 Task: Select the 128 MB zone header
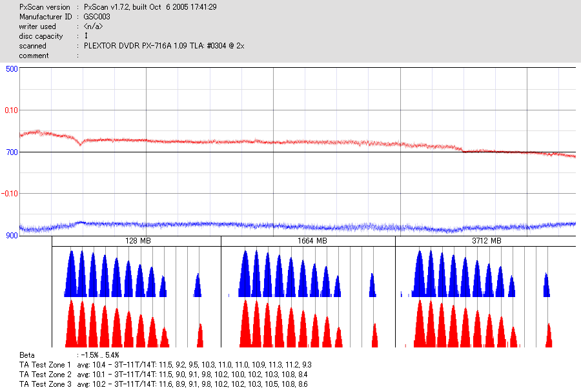point(138,241)
